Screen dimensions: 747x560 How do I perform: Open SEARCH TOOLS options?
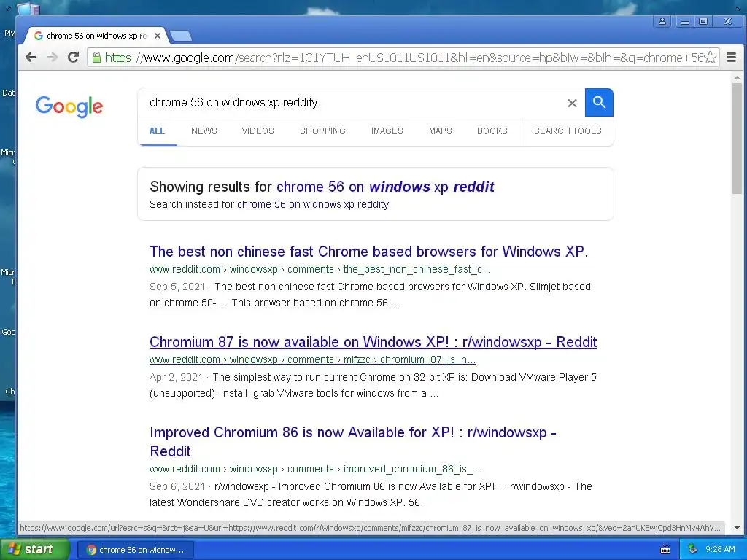point(568,131)
